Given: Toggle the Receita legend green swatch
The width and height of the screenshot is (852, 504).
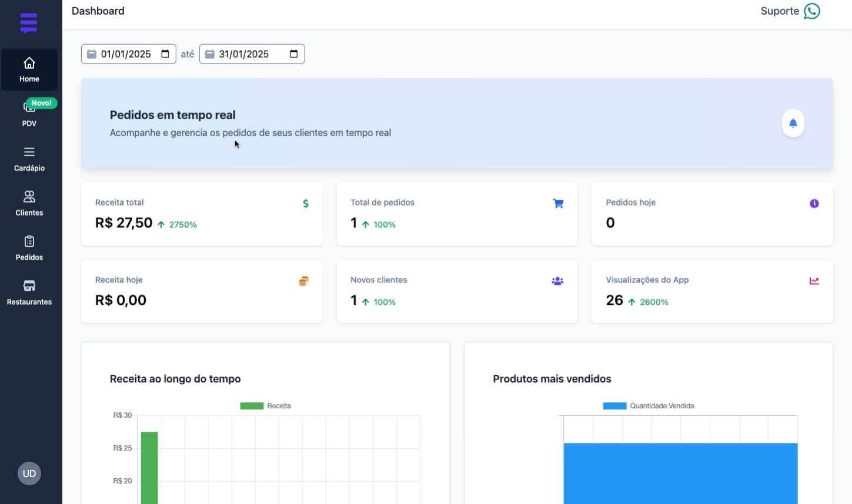Looking at the screenshot, I should [x=252, y=406].
